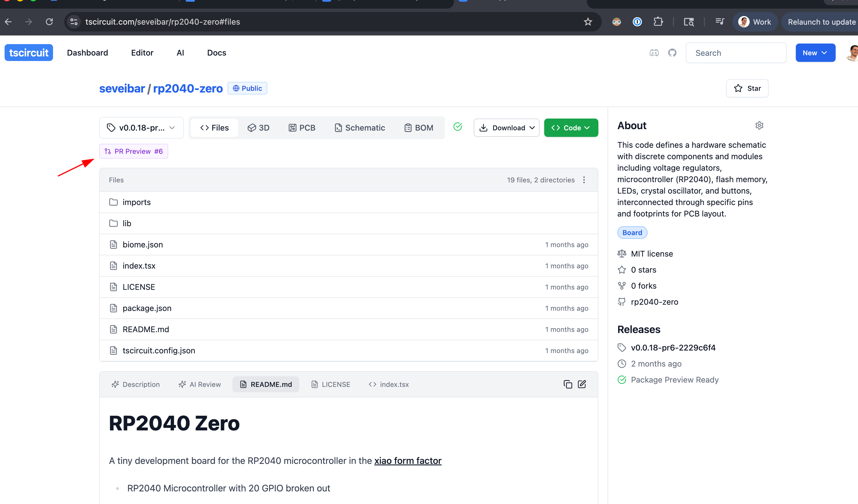Edit README using the pencil icon
Image resolution: width=858 pixels, height=504 pixels.
[582, 384]
